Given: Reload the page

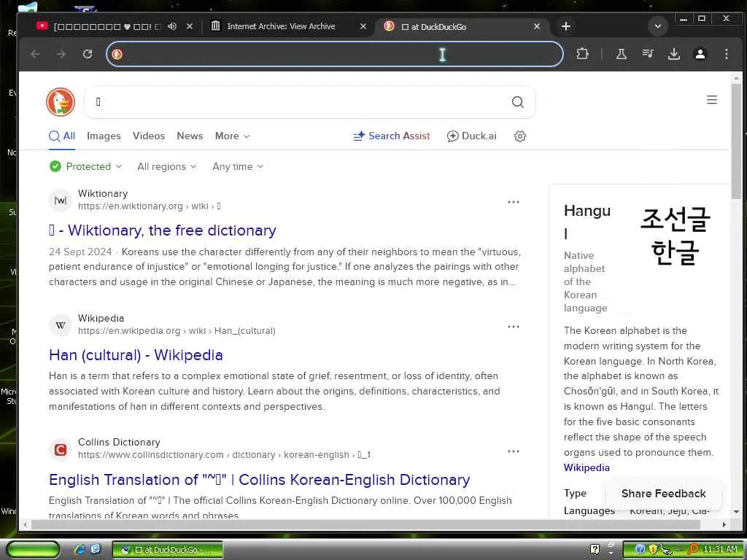Looking at the screenshot, I should pyautogui.click(x=88, y=54).
